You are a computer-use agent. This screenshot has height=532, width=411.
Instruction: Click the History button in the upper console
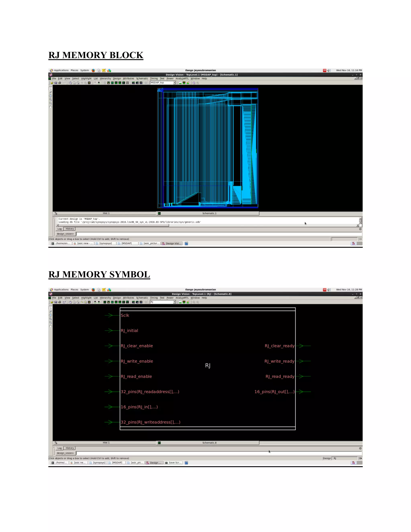point(70,229)
